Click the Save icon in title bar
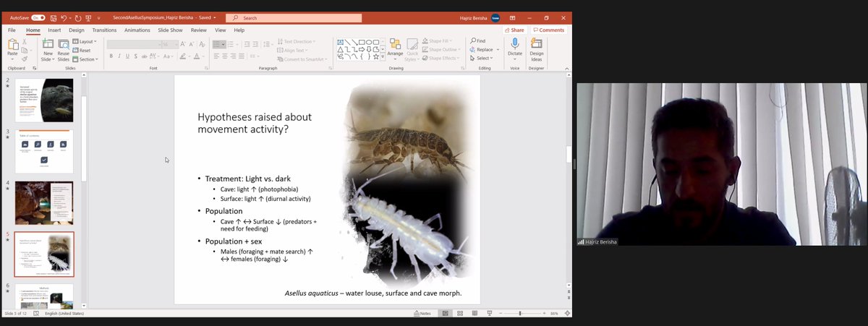The width and height of the screenshot is (868, 326). tap(53, 17)
